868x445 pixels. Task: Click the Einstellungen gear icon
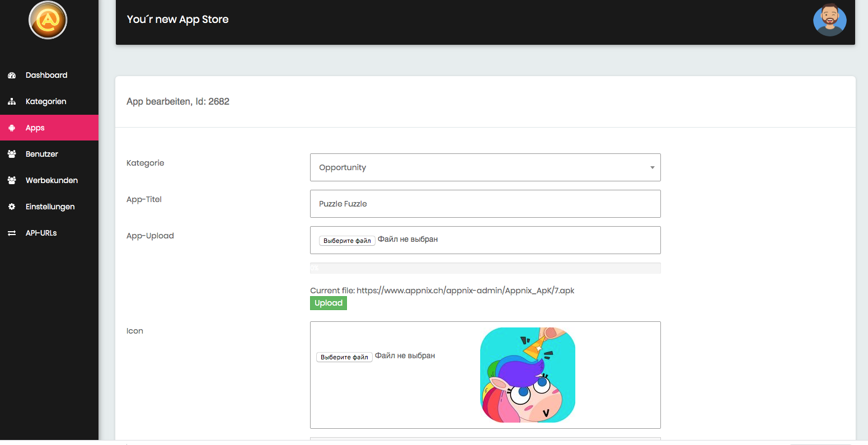(x=12, y=207)
